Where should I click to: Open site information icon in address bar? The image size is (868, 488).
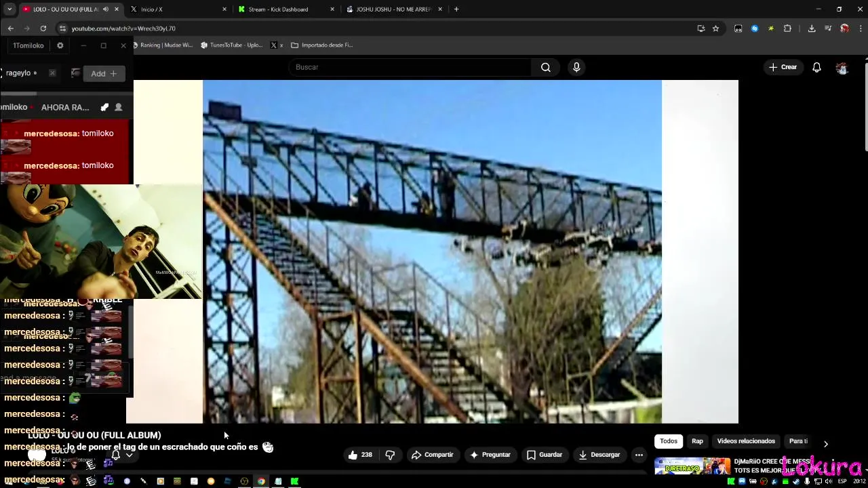tap(62, 28)
